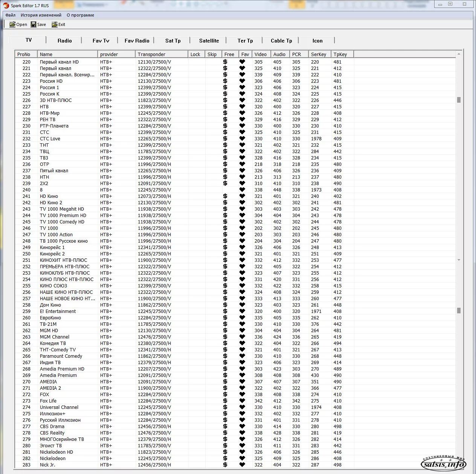The image size is (476, 474).
Task: Click dollar icon for CBS Drama
Action: (225, 426)
